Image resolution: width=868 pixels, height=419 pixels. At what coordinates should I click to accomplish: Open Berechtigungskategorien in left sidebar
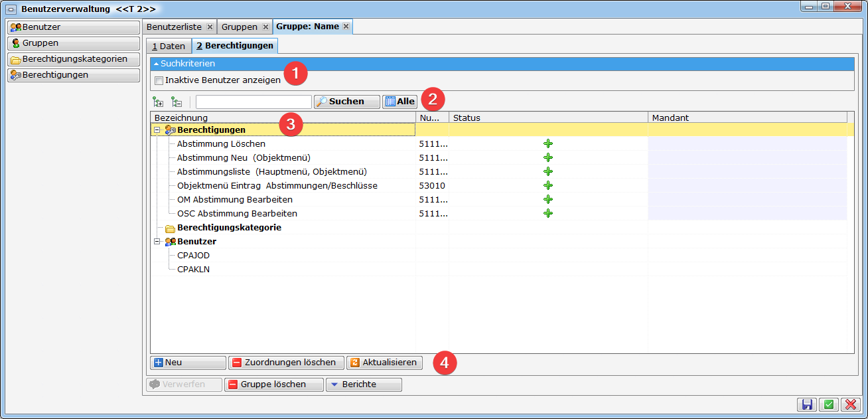(x=74, y=59)
